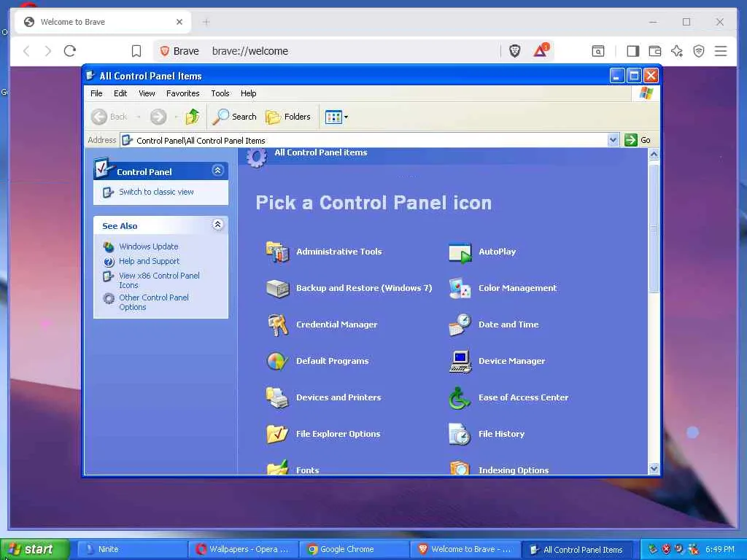This screenshot has width=747, height=560.
Task: Click Other Control Panel Options link
Action: tap(154, 303)
